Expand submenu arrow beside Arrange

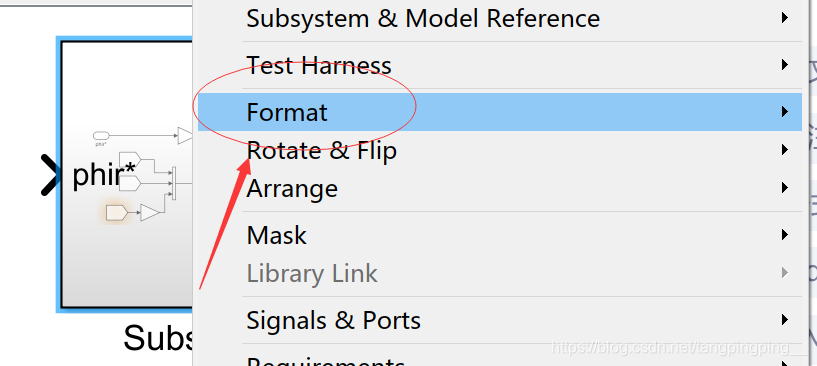[785, 188]
